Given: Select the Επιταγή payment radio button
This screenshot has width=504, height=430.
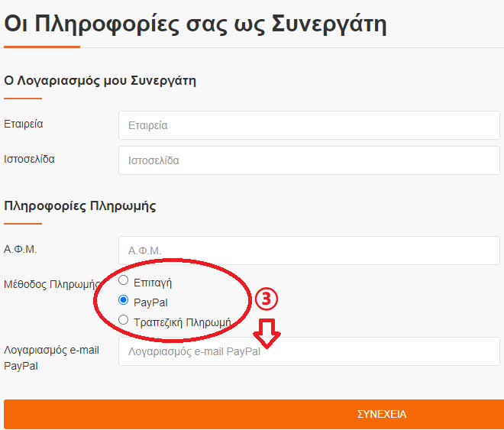Looking at the screenshot, I should pos(123,280).
